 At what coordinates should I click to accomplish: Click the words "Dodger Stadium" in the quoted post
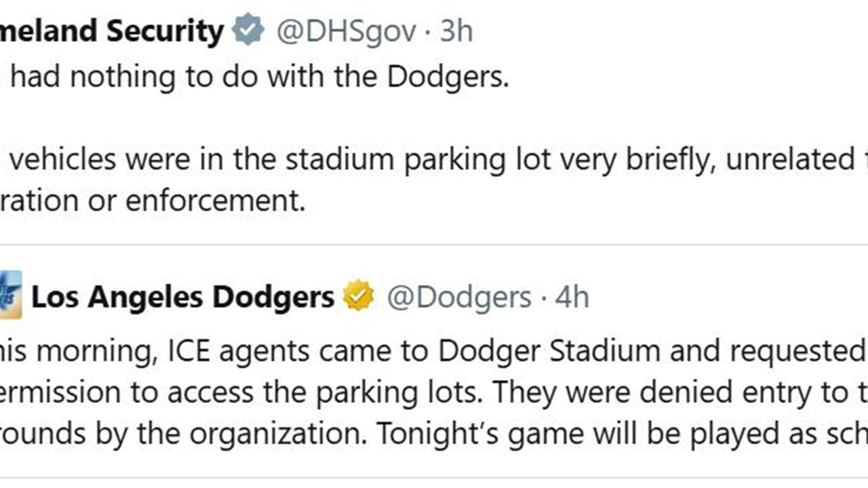[549, 350]
